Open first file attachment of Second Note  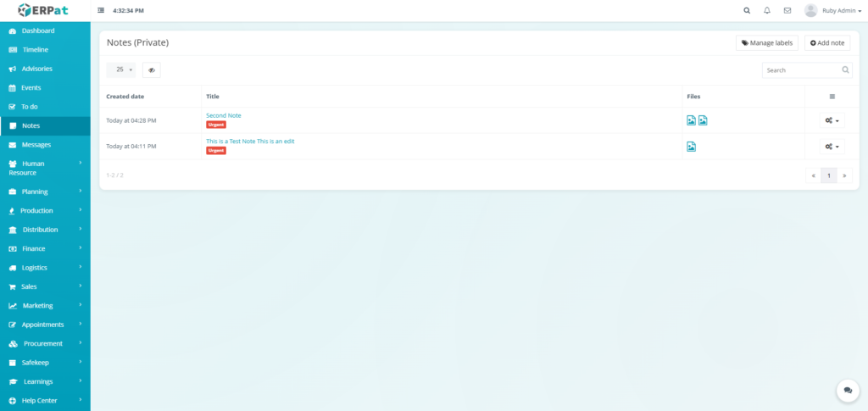pyautogui.click(x=692, y=120)
